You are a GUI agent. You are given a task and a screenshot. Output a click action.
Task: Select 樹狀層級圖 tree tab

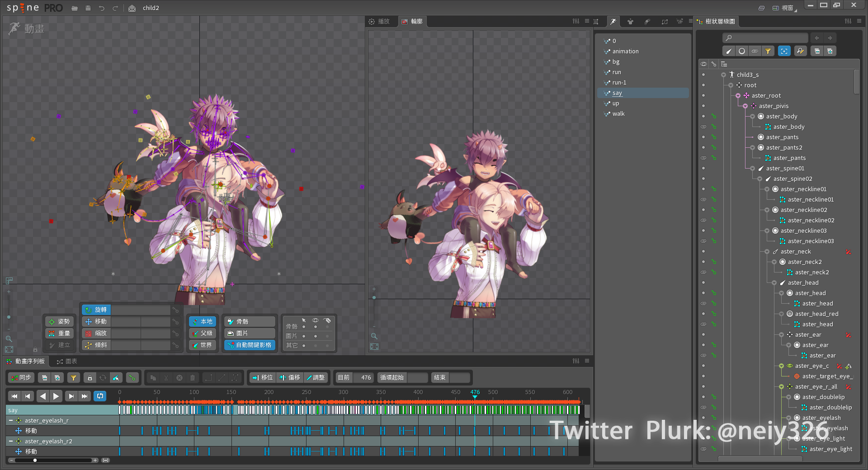point(716,22)
